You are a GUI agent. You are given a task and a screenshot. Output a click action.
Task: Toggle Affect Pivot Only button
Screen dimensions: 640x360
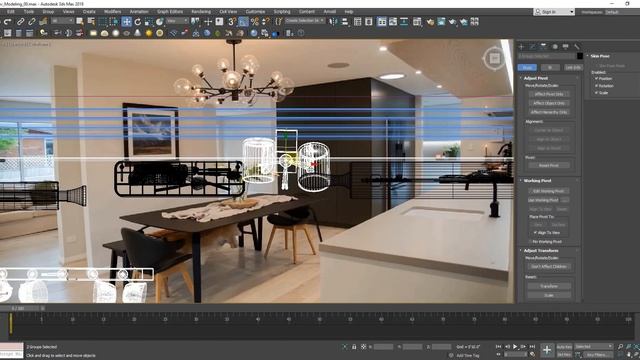point(549,94)
